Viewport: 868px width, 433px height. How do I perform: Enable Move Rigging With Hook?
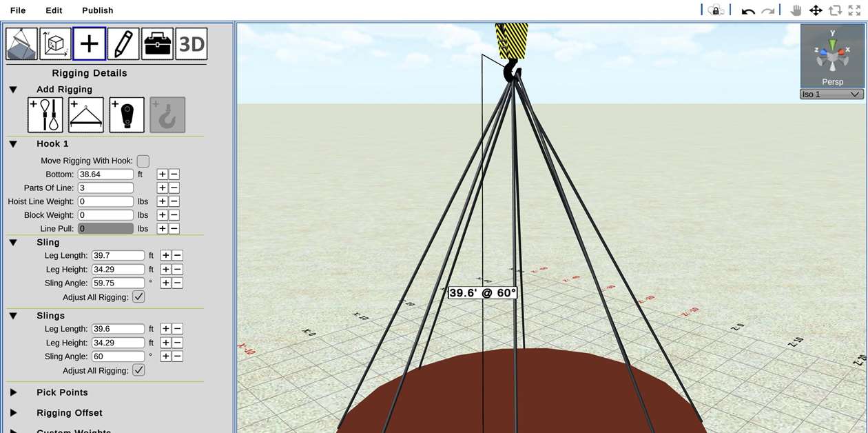click(143, 161)
